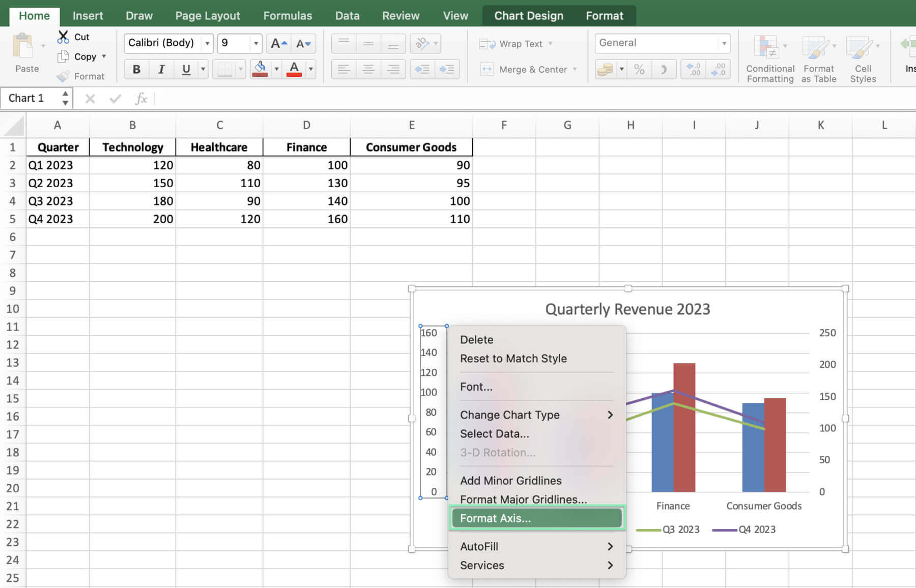916x588 pixels.
Task: Center text horizontally
Action: 368,69
